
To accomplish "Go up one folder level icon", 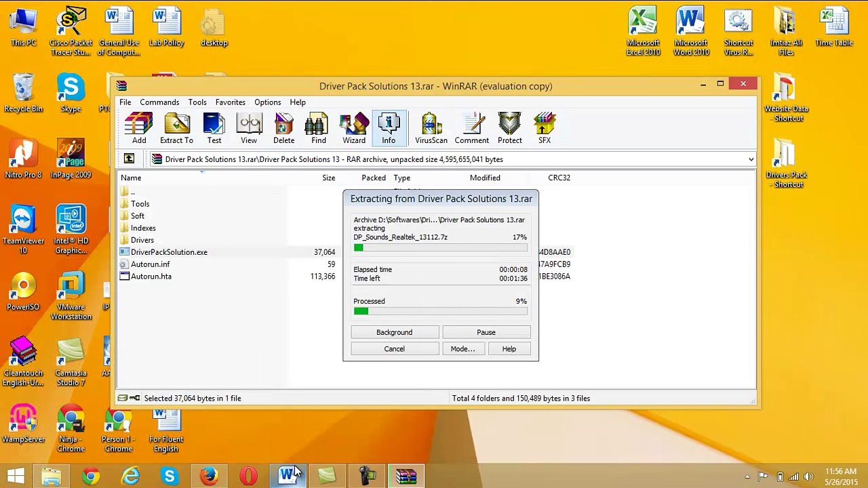I will 129,159.
